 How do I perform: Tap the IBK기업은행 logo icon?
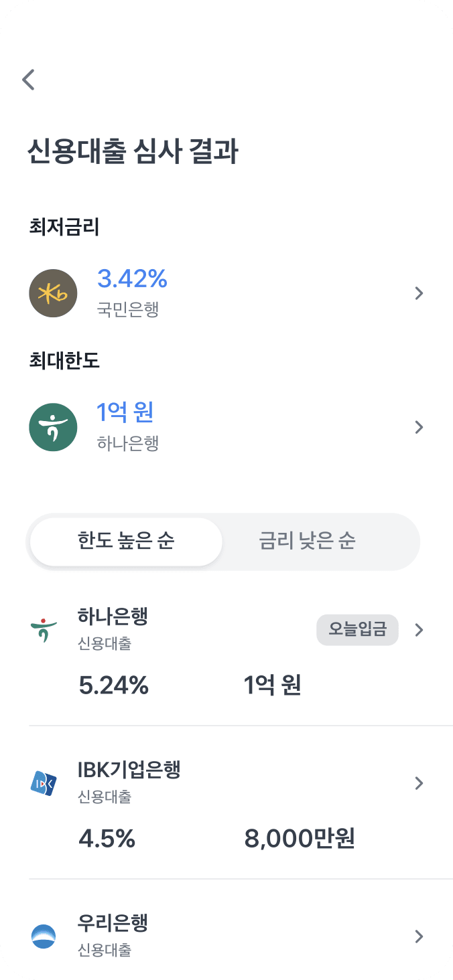(44, 783)
